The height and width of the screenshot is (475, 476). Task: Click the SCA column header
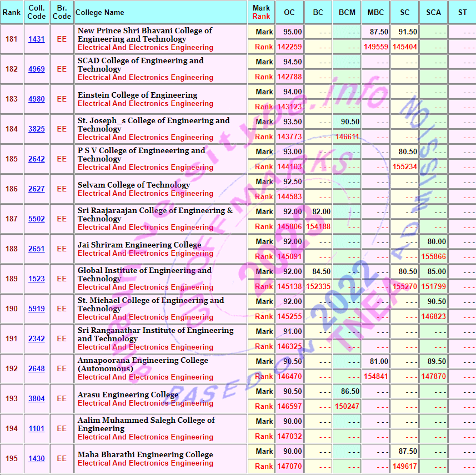point(433,12)
